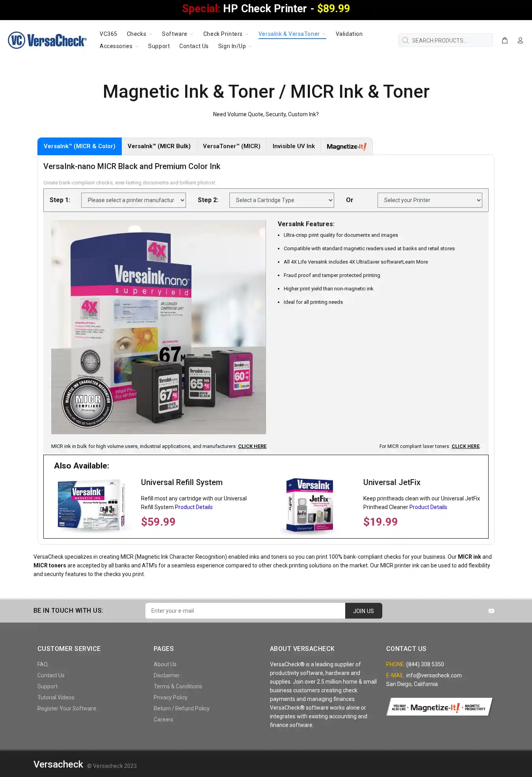532x777 pixels.
Task: Expand the Select a Cartridge Type dropdown
Action: coord(282,200)
